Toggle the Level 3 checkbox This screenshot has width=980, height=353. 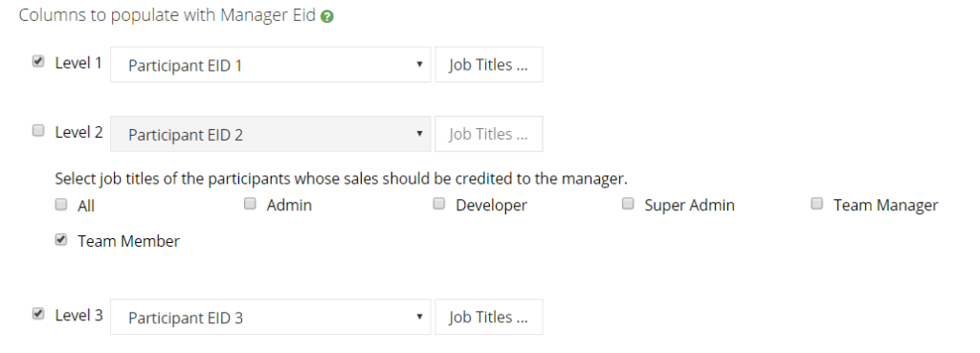tap(38, 314)
